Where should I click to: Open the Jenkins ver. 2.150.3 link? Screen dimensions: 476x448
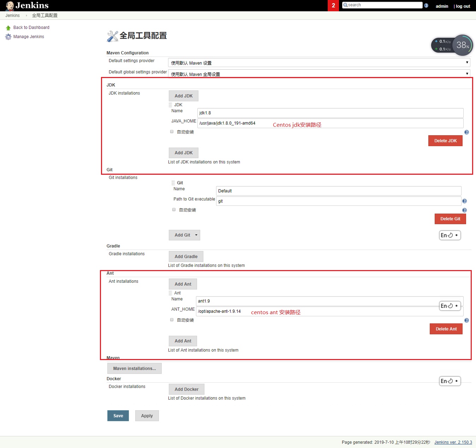[x=453, y=442]
